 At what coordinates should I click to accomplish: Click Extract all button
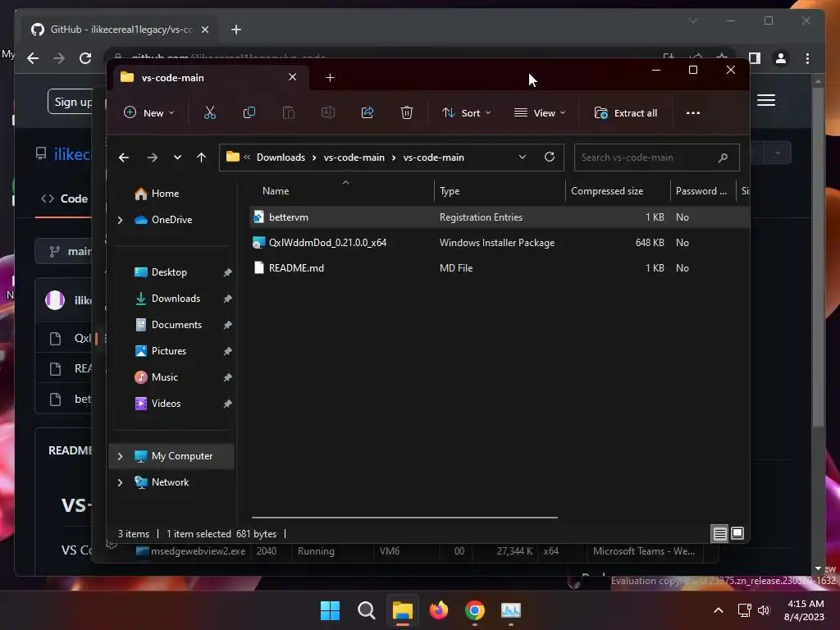[x=626, y=113]
